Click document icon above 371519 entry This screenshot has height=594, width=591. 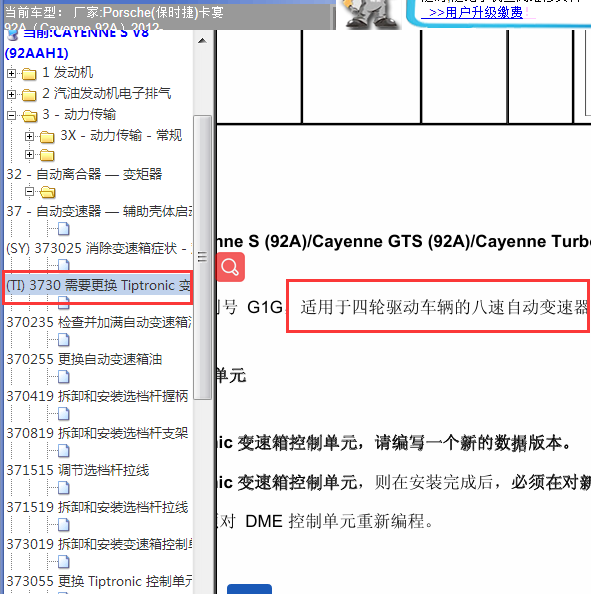pyautogui.click(x=64, y=488)
